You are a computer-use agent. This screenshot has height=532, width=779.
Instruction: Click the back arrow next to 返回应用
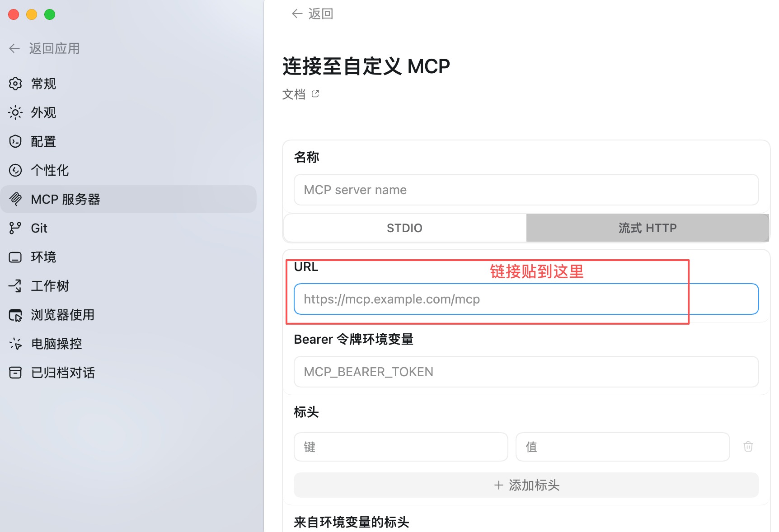tap(14, 48)
